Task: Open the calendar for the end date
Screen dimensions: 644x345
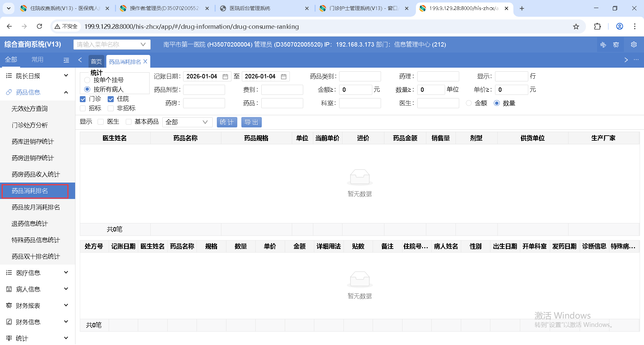Action: tap(284, 77)
